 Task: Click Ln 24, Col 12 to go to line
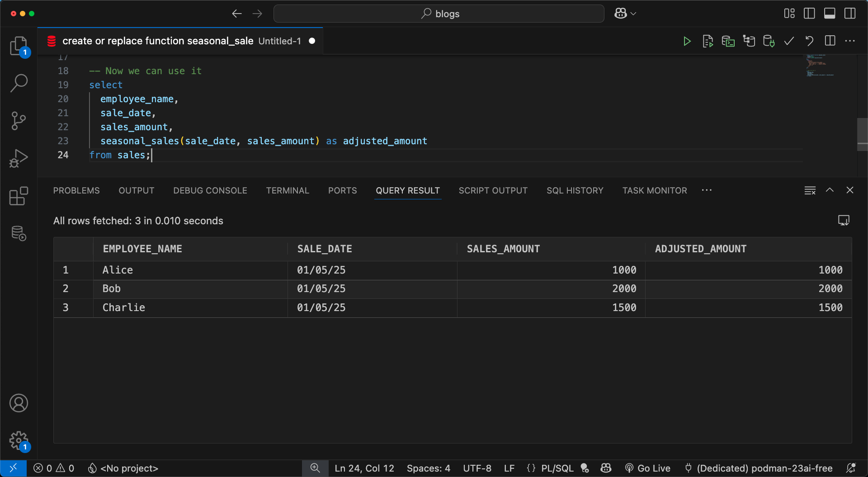point(364,468)
